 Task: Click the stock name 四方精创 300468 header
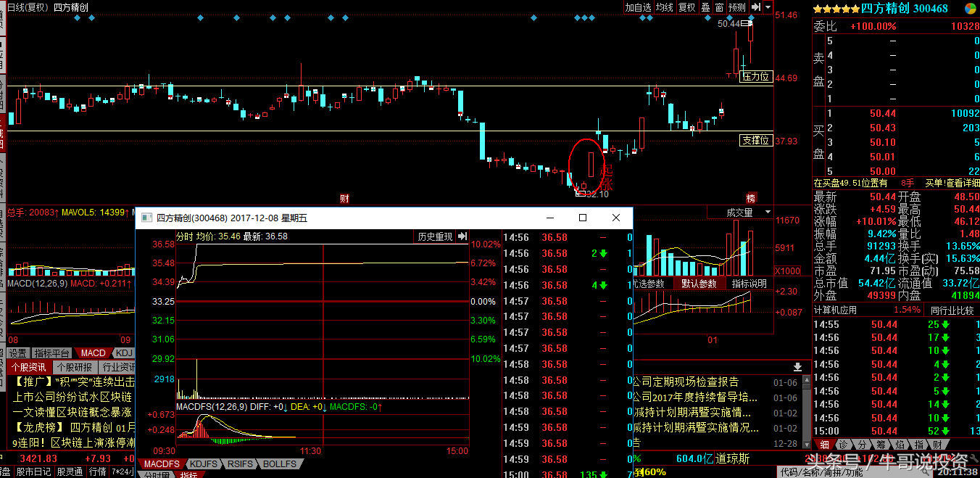point(905,8)
